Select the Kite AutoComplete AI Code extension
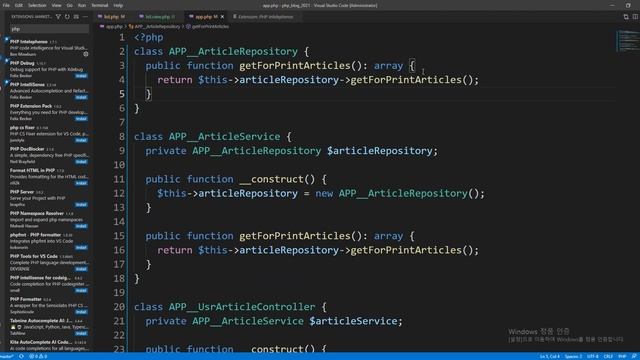 (x=49, y=345)
